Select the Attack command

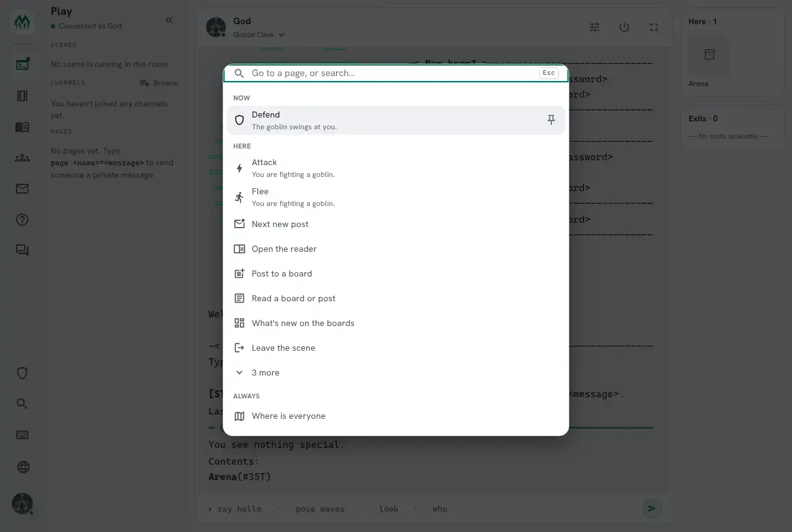[x=395, y=168]
